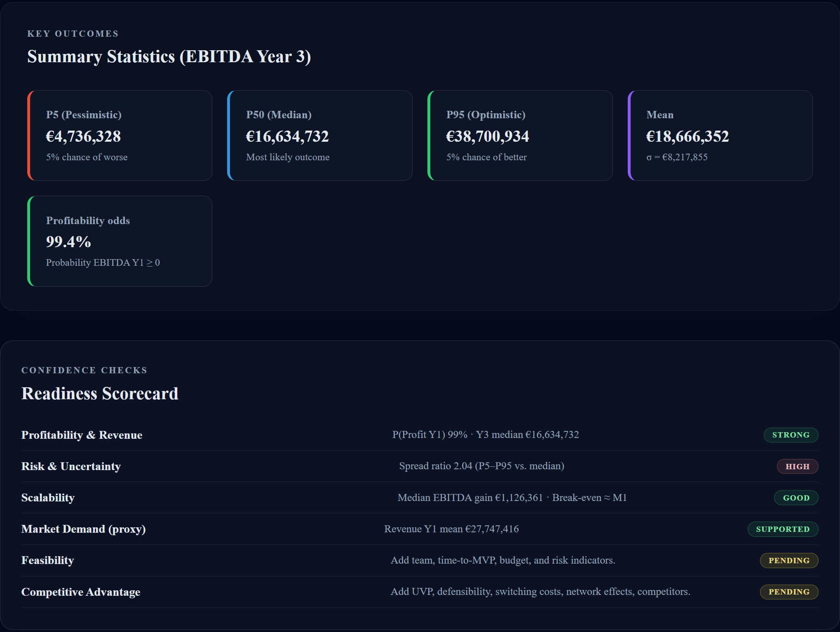Click the PENDING badge on Feasibility row
This screenshot has height=632, width=840.
[788, 560]
